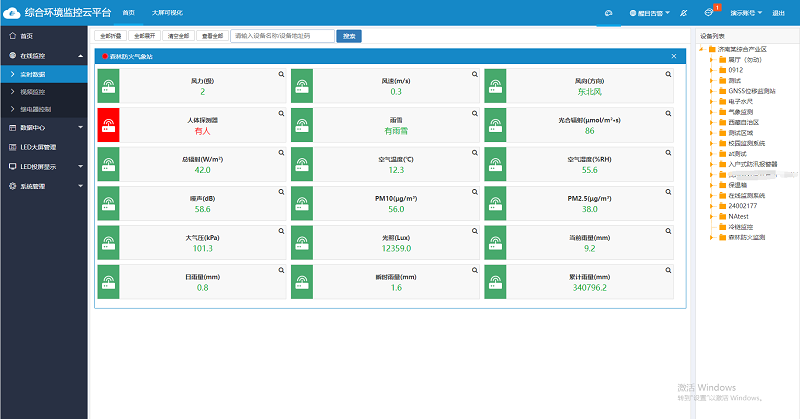800x419 pixels.
Task: Focus the device name search input field
Action: (x=283, y=36)
